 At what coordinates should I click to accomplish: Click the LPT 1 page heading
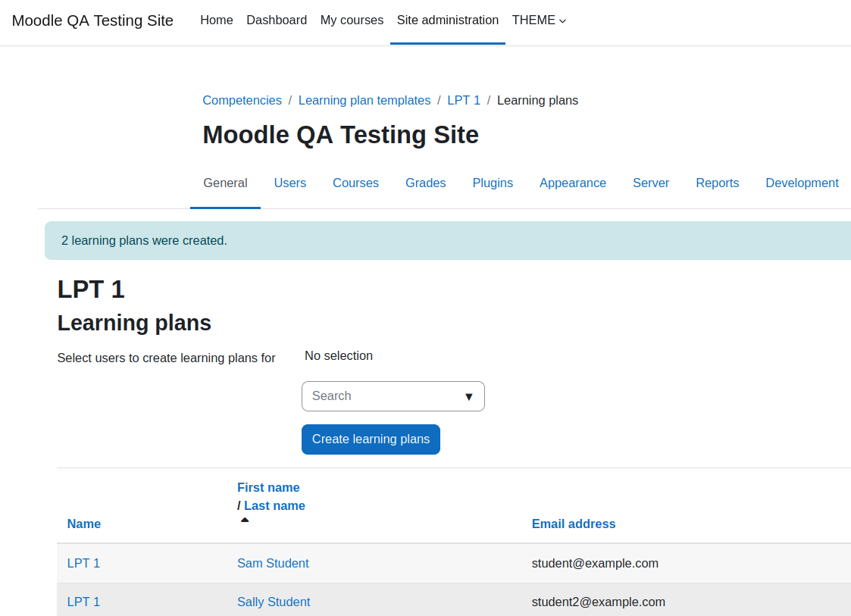tap(91, 289)
